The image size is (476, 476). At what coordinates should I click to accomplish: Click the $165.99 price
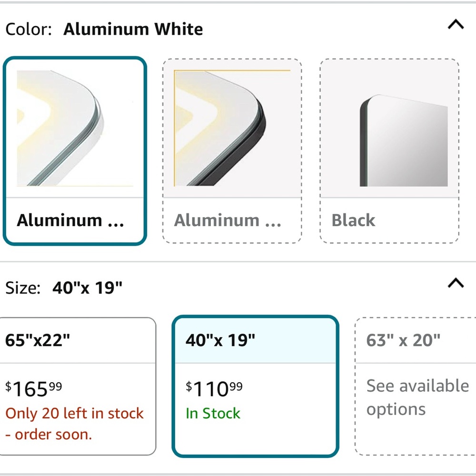click(x=34, y=389)
